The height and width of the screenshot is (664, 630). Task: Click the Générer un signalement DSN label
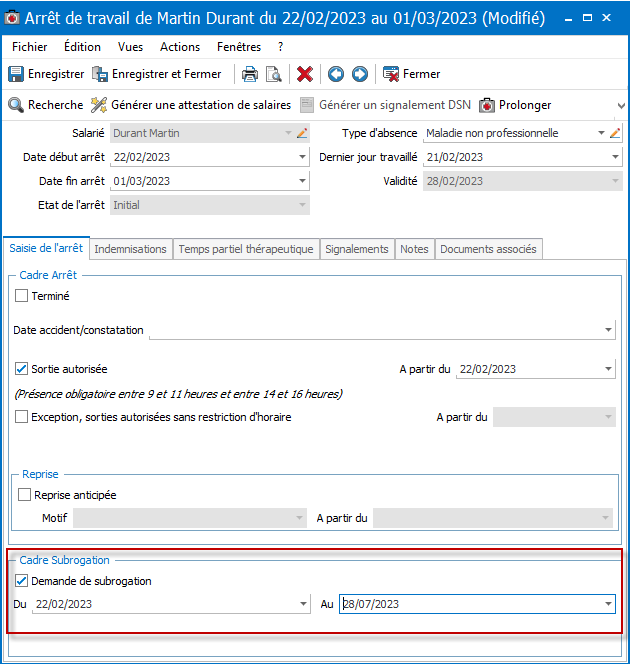tap(395, 105)
